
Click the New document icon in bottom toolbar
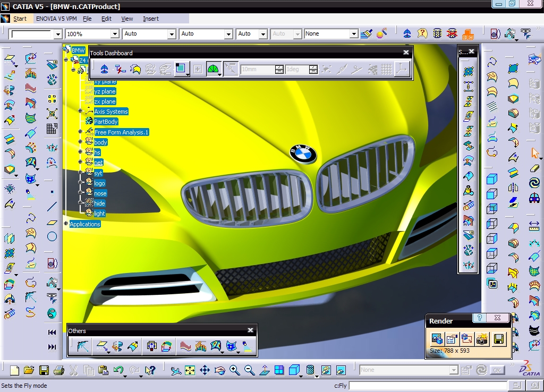tap(14, 370)
